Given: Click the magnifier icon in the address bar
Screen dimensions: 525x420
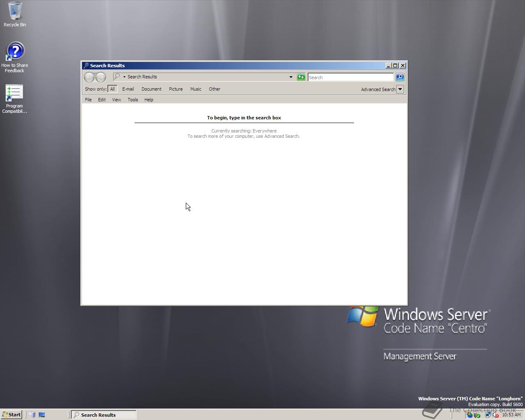Looking at the screenshot, I should coord(117,77).
